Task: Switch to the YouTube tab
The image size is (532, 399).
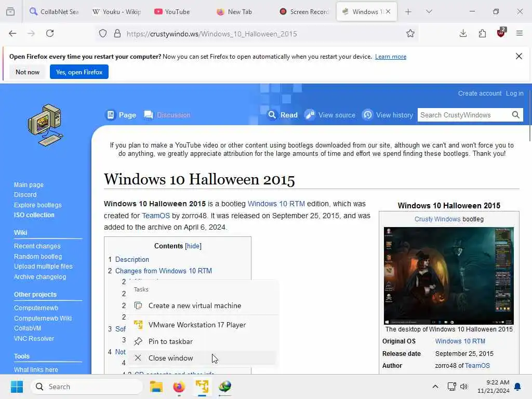Action: [x=178, y=11]
